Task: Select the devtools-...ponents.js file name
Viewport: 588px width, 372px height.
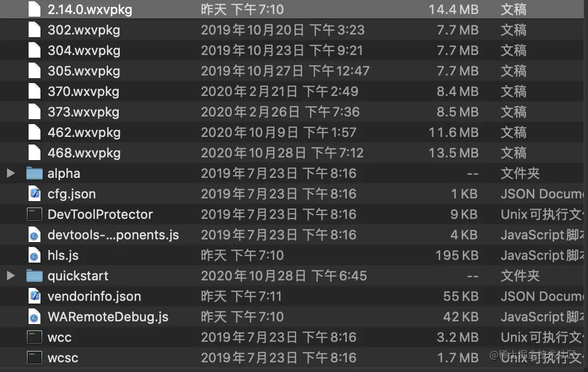Action: tap(113, 235)
